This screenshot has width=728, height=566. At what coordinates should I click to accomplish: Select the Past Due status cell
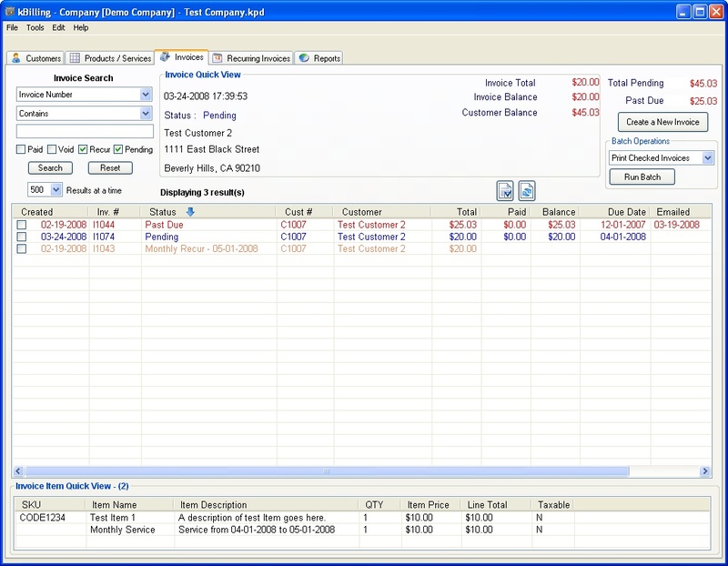point(164,225)
